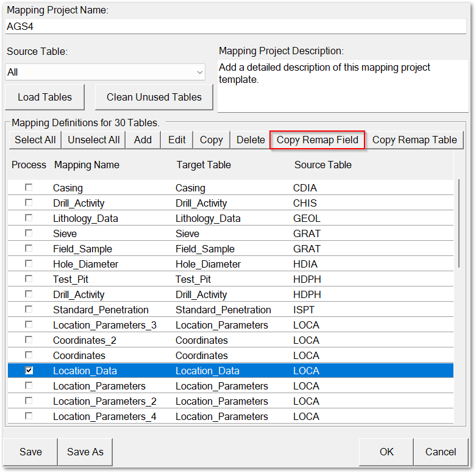Tick Process checkbox for Location_Parameters_4
476x473 pixels.
point(29,416)
